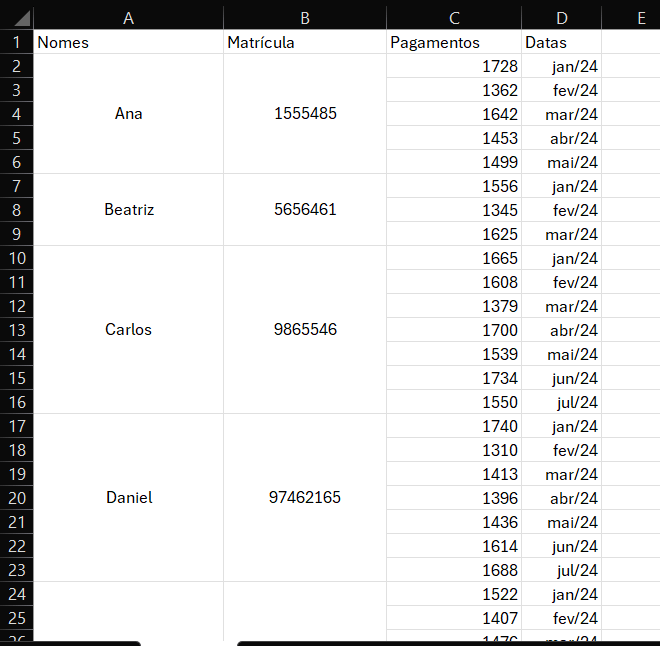Click the Nomes header cell

[x=128, y=42]
